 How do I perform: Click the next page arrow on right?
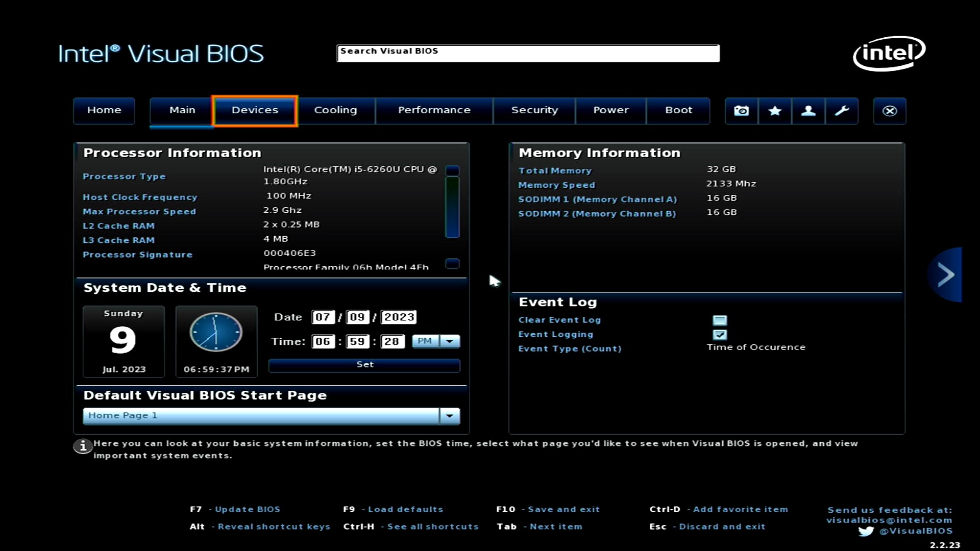(946, 275)
